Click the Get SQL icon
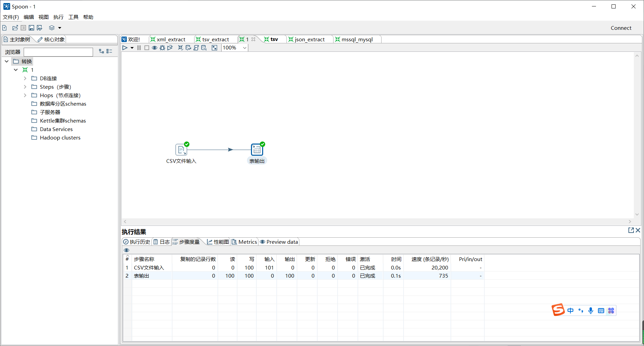Image resolution: width=644 pixels, height=346 pixels. pyautogui.click(x=196, y=48)
